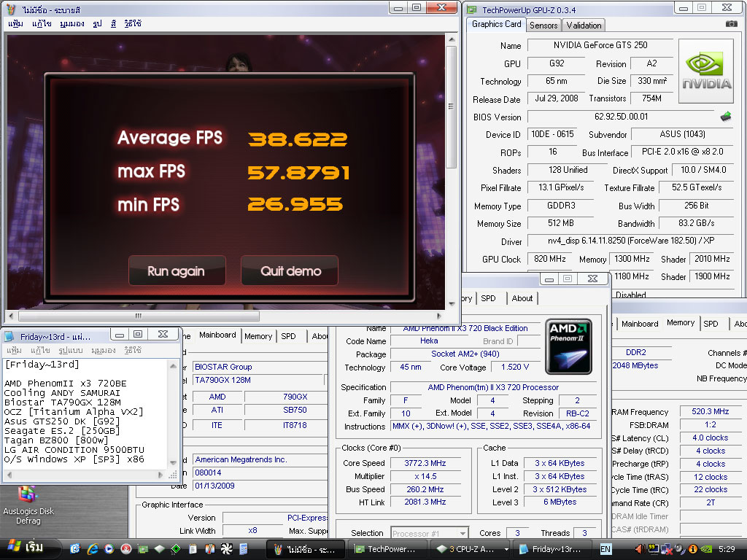Select SPD tab in front CPU-Z window
747x560 pixels.
coord(488,298)
